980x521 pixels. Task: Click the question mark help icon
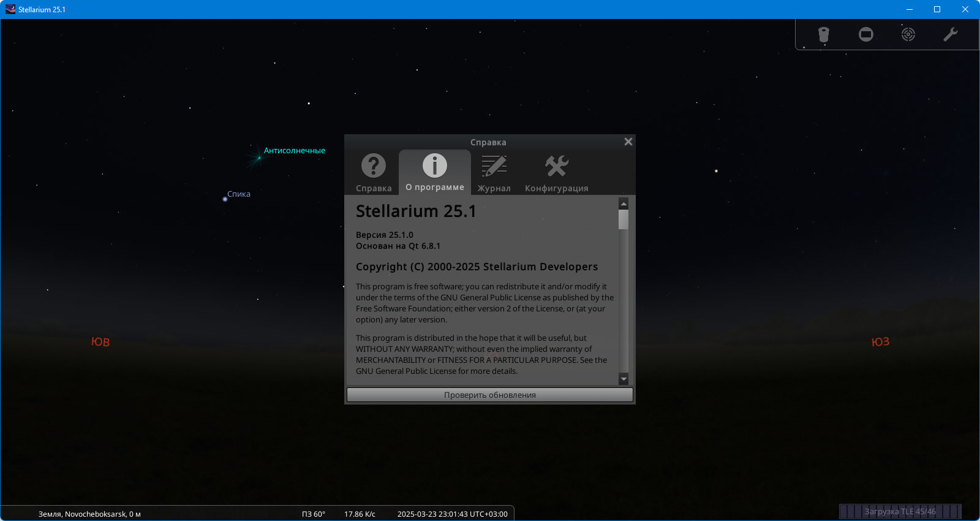(x=374, y=165)
